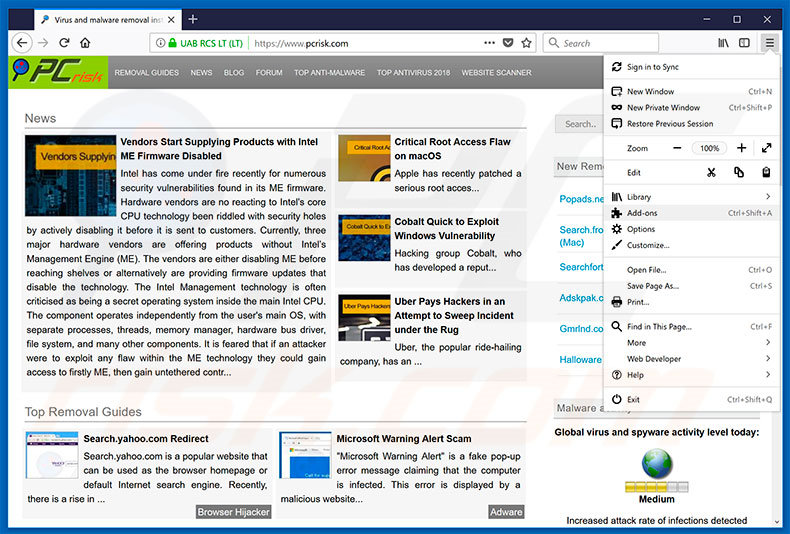The image size is (790, 534).
Task: Click the browser Back arrow button
Action: click(x=22, y=43)
